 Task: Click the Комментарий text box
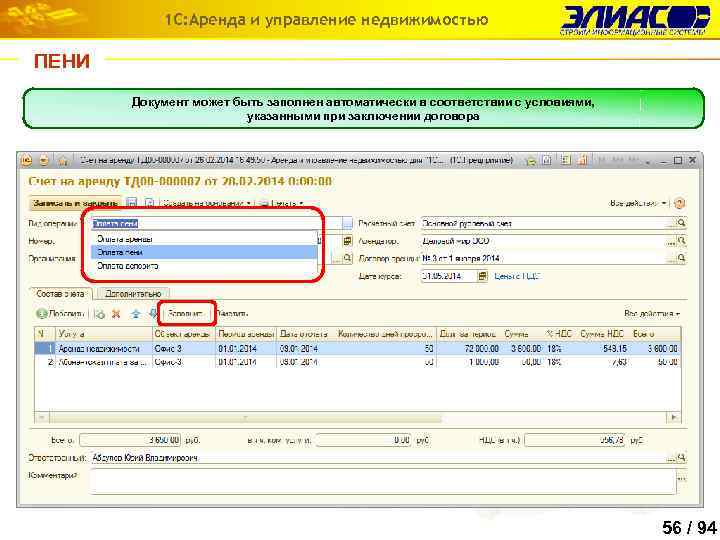(x=383, y=481)
